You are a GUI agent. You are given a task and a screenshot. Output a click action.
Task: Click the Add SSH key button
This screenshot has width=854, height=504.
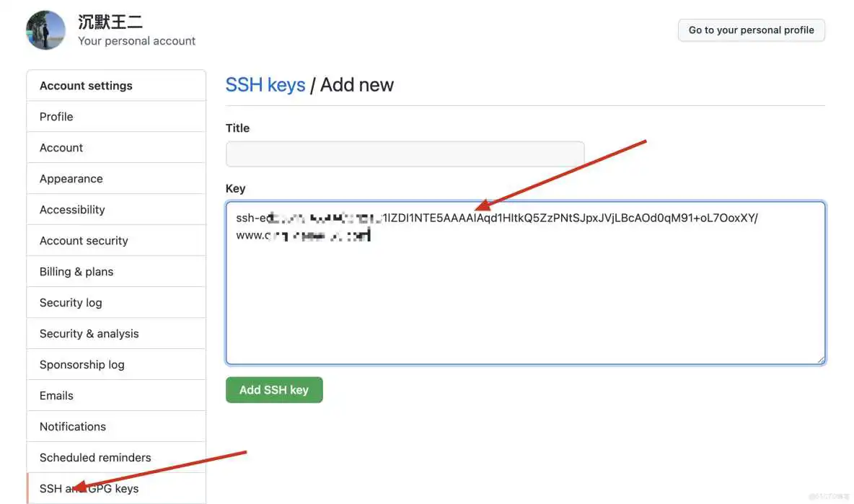[x=274, y=389]
